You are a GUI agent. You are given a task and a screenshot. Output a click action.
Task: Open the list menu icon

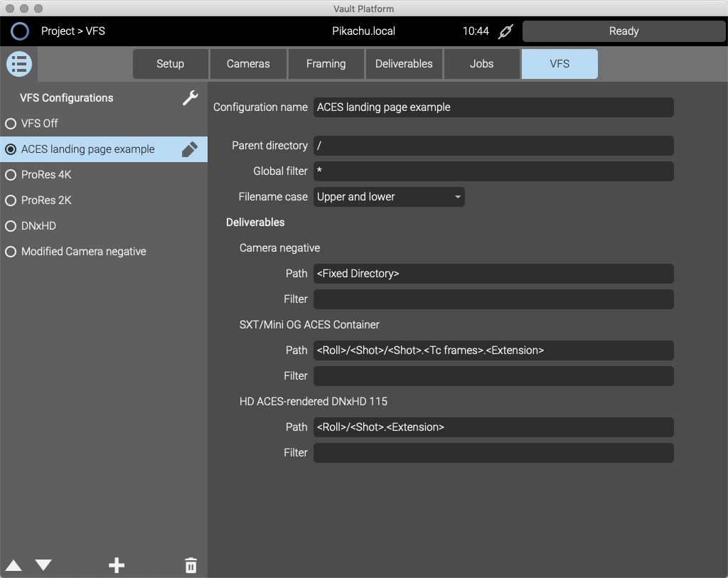pos(19,64)
